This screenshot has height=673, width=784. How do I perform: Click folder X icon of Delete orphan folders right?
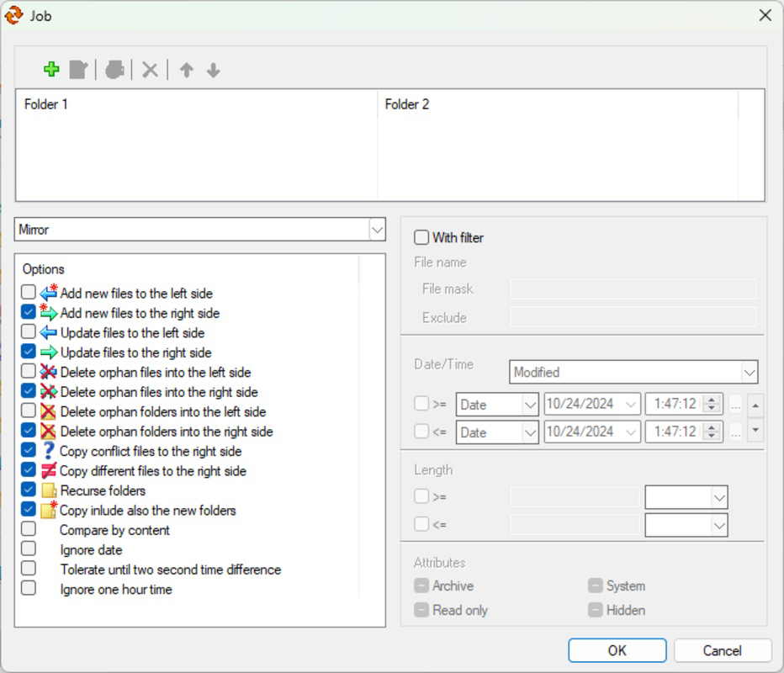(x=48, y=431)
